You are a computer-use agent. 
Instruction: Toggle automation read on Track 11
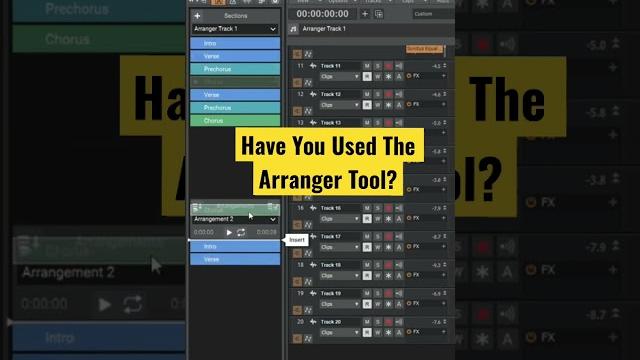coord(367,77)
